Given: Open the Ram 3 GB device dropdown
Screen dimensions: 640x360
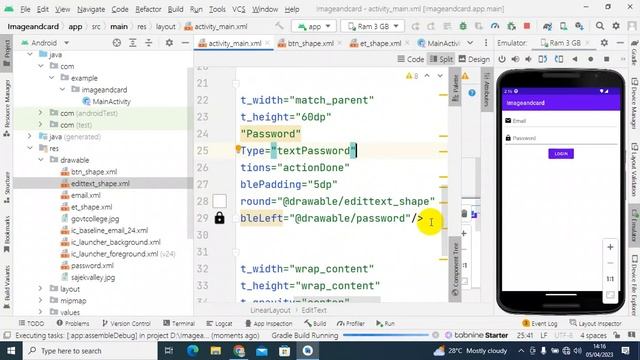Looking at the screenshot, I should coord(373,27).
